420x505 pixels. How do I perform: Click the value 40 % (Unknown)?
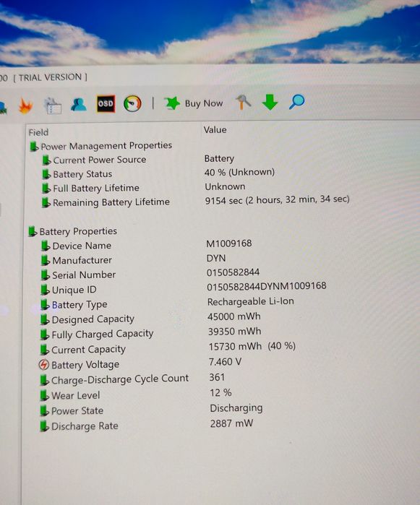[x=239, y=172]
